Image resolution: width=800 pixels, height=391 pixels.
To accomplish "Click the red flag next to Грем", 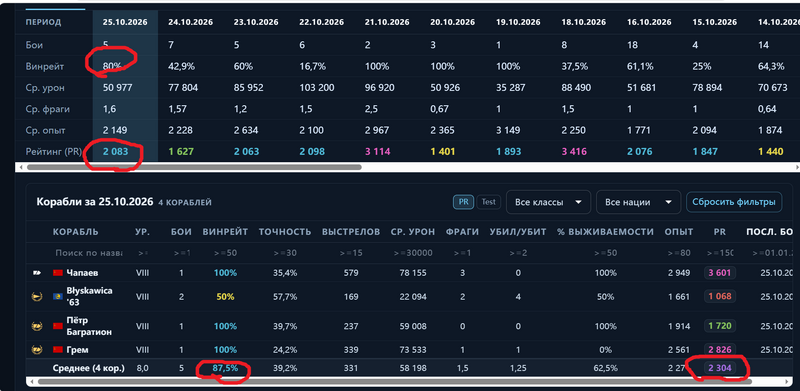I will (58, 350).
